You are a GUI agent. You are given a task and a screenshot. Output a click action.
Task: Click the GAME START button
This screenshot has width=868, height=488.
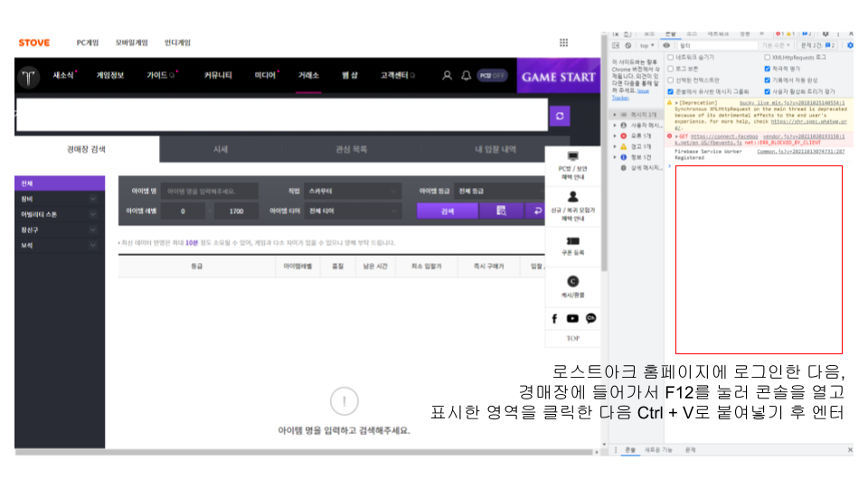(559, 76)
